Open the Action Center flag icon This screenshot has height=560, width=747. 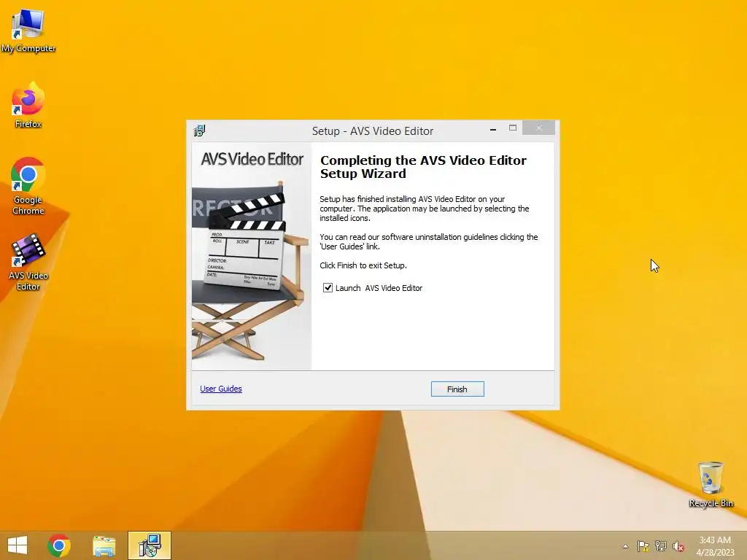[x=643, y=546]
